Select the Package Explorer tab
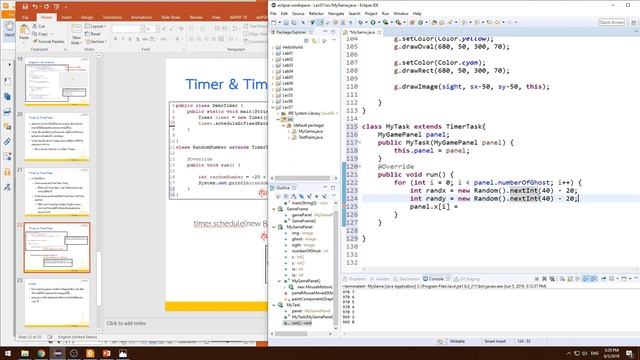 [x=291, y=32]
